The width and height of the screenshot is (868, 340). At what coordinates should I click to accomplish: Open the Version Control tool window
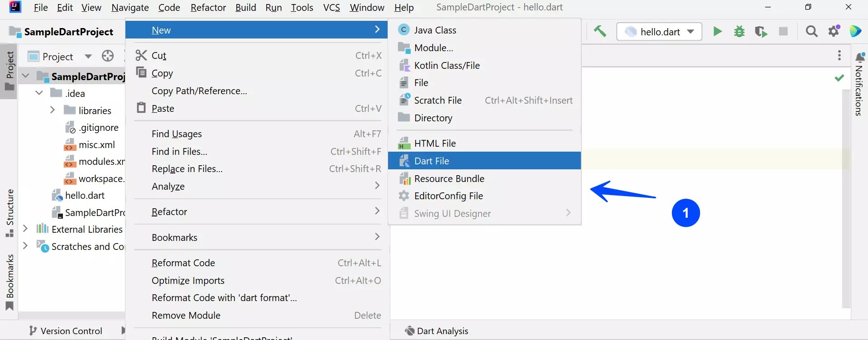(66, 331)
